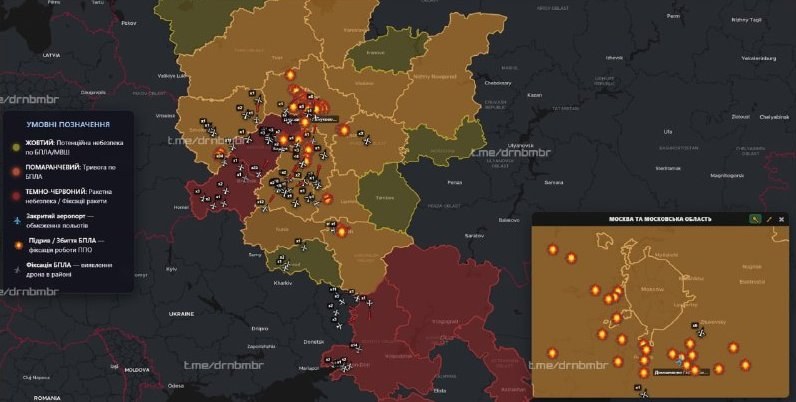Click the legend heading УМОВНІ ПОЗНАЧЕННЯ

[68, 124]
